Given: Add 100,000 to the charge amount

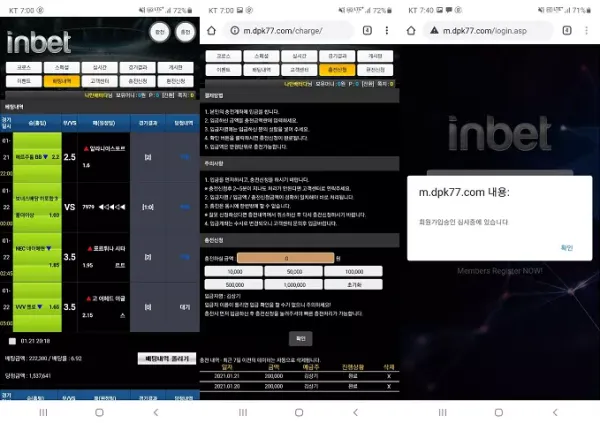Looking at the screenshot, I should tap(353, 271).
